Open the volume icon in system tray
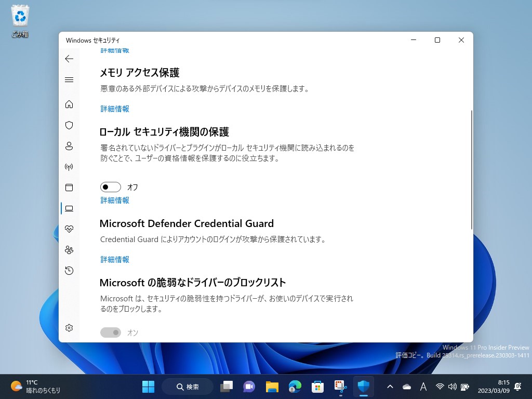 (451, 387)
